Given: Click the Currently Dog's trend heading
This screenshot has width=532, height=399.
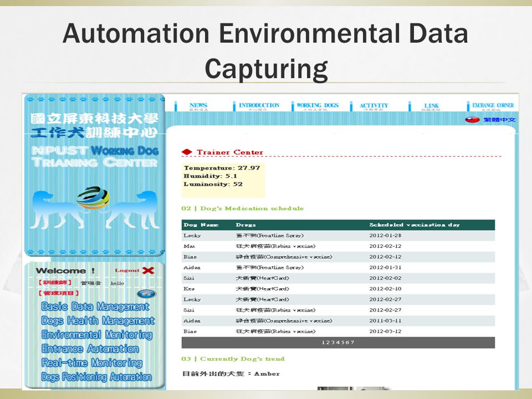Looking at the screenshot, I should pos(242,359).
